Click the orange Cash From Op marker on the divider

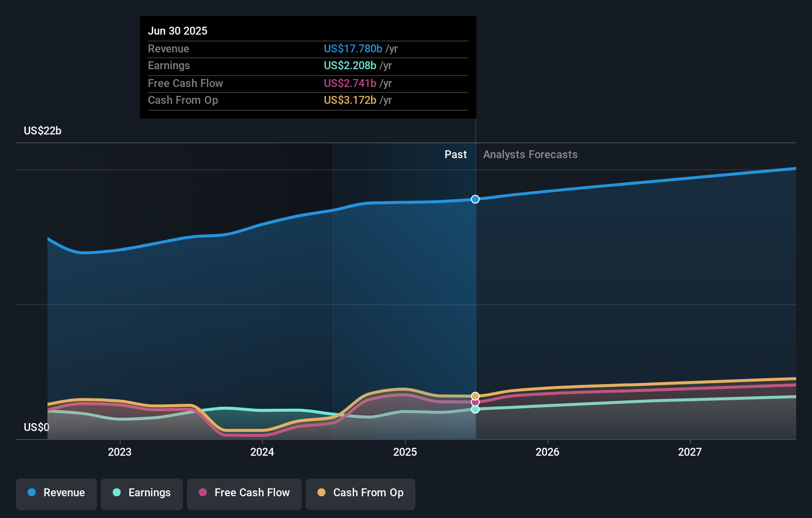(475, 395)
